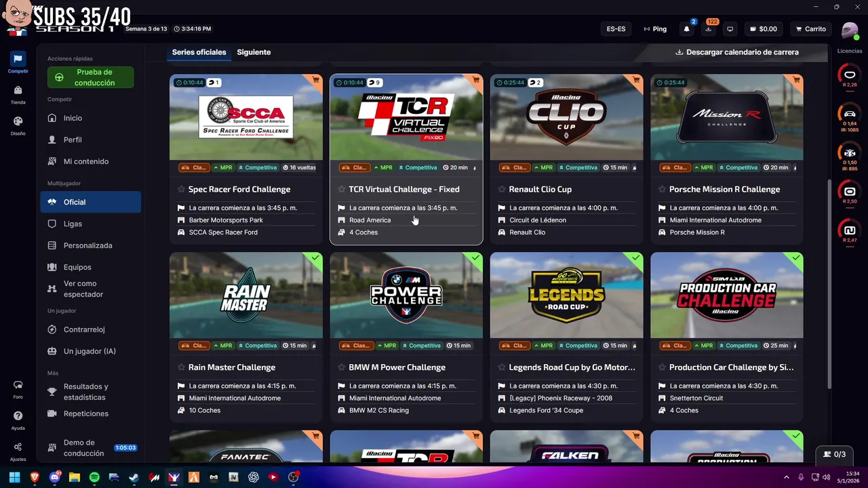868x488 pixels.
Task: Click green checkmark on Legends Road Cup card
Action: pos(636,258)
